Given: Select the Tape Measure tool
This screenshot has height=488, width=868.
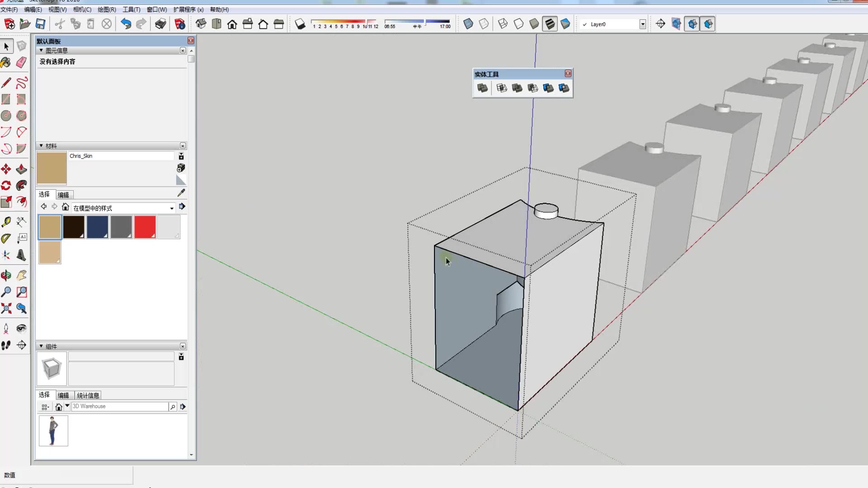Looking at the screenshot, I should point(6,222).
